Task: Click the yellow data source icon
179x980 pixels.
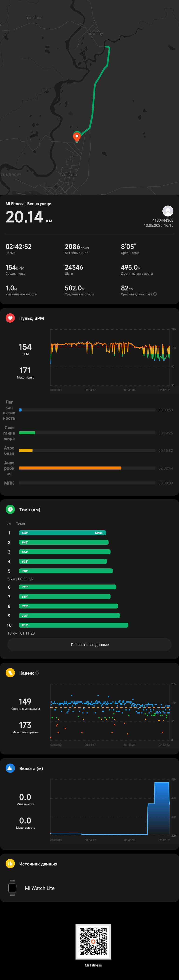Action: (10, 864)
